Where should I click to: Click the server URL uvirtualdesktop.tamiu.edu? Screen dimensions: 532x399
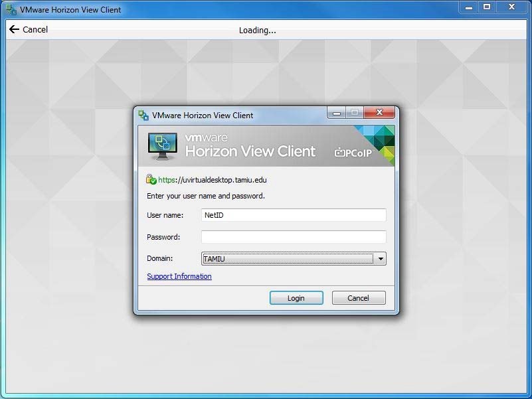click(213, 180)
